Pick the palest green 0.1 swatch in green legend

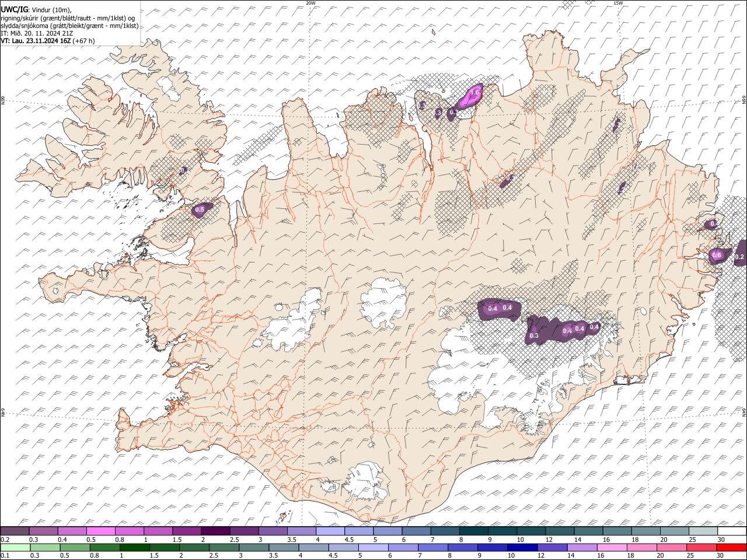click(15, 547)
